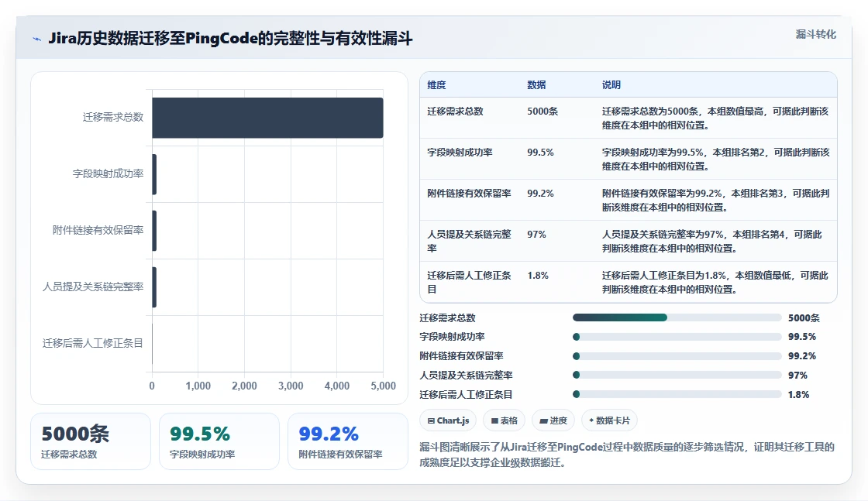
Task: Select the 99.5% 字段映射成功率 data card
Action: coord(219,441)
